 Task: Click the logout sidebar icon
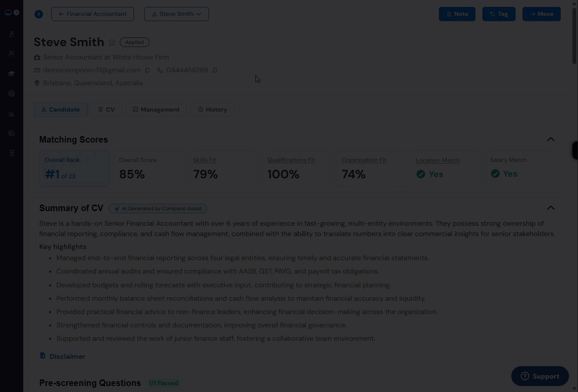pyautogui.click(x=12, y=153)
